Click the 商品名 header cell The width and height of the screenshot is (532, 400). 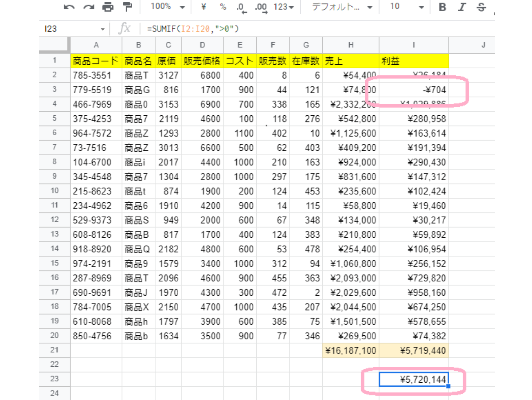138,61
